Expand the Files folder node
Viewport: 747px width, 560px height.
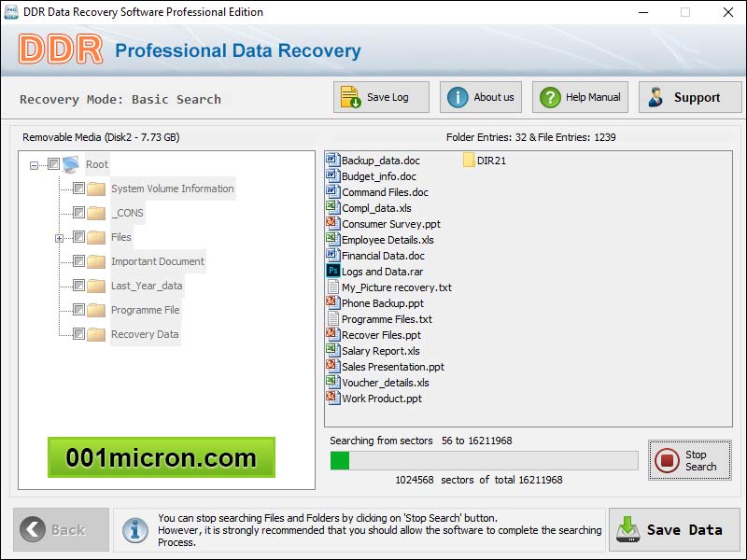(x=59, y=238)
